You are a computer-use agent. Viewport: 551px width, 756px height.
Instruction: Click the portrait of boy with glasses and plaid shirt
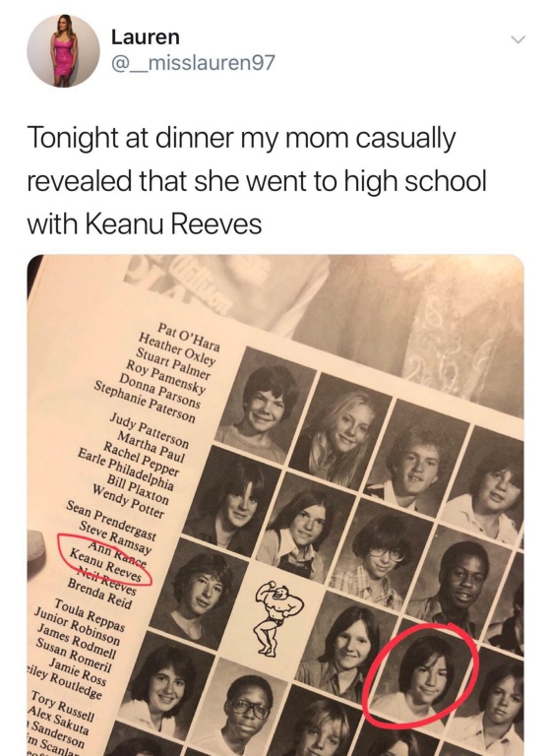tap(380, 554)
